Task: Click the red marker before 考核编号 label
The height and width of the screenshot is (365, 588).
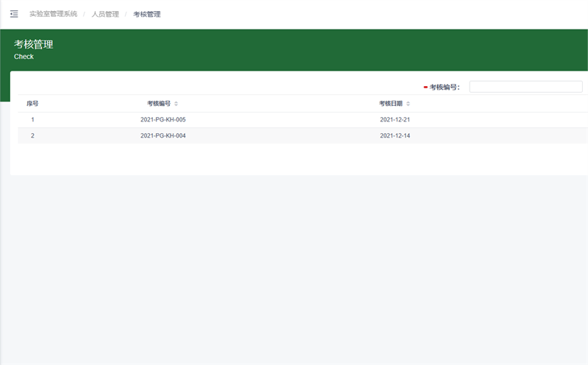Action: (x=426, y=87)
